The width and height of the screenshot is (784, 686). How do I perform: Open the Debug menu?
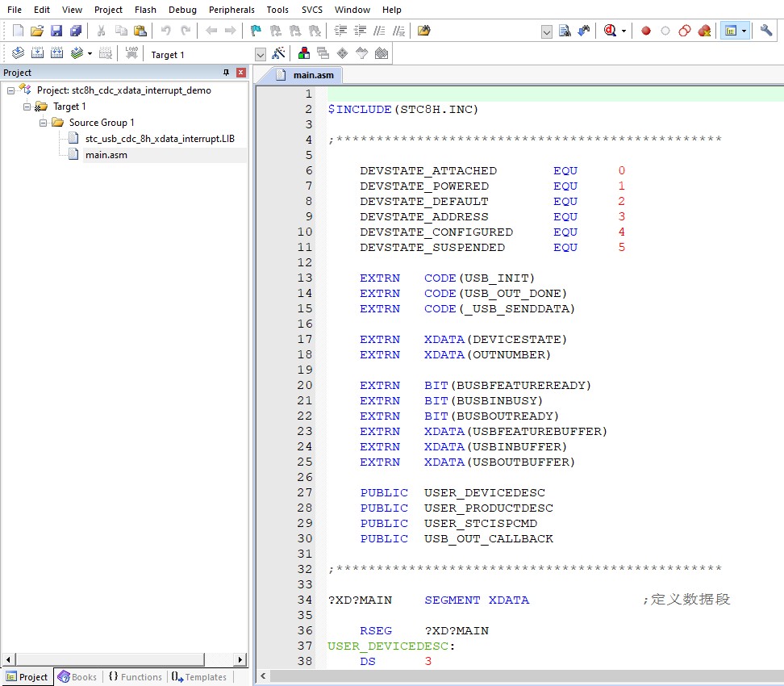coord(182,10)
